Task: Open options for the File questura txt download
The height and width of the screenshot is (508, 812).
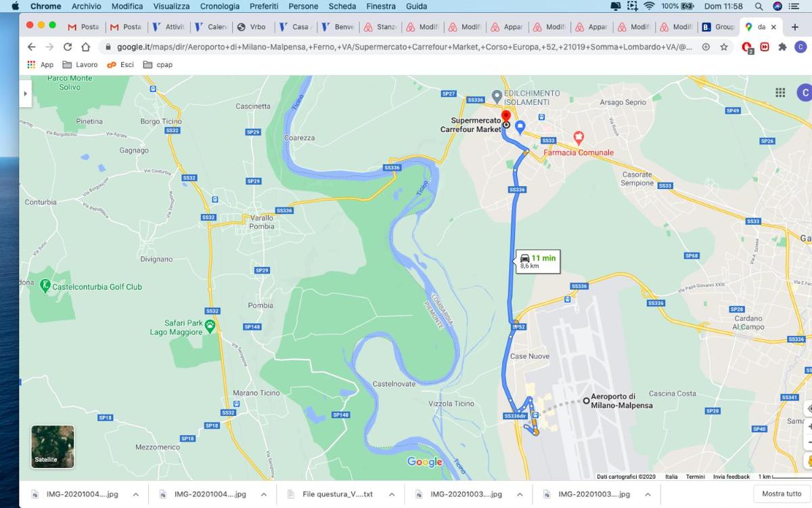Action: click(392, 494)
